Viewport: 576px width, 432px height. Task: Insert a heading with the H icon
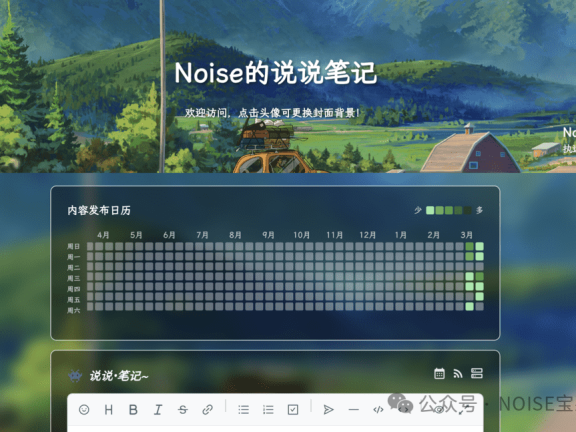(x=109, y=409)
